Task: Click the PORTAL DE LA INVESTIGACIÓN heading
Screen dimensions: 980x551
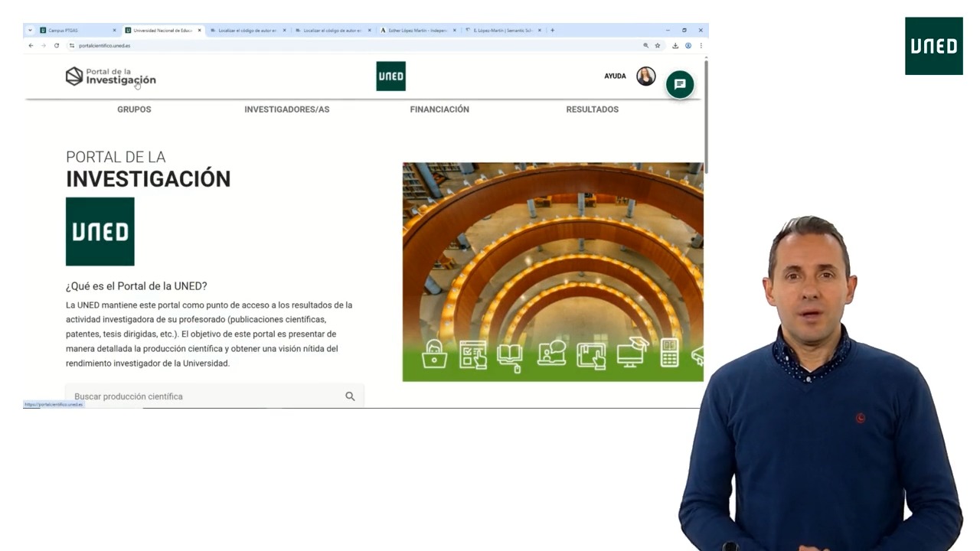Action: tap(148, 169)
